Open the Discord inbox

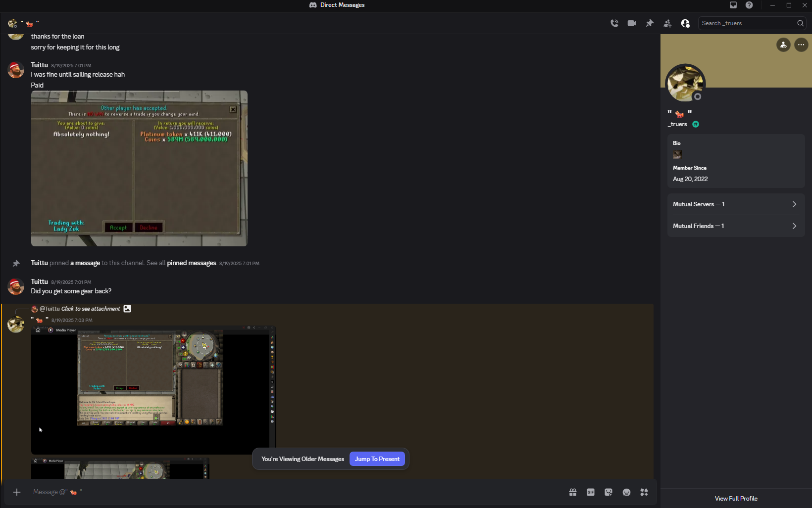pyautogui.click(x=733, y=5)
